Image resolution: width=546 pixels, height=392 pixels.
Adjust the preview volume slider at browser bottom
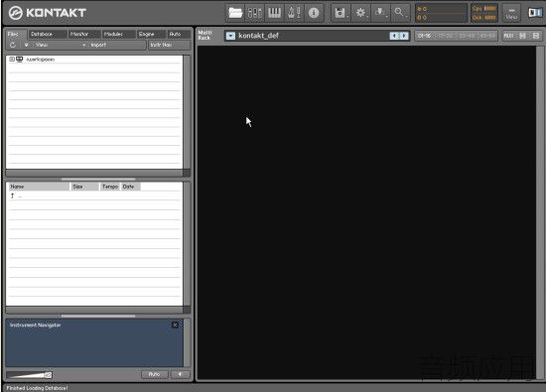click(29, 374)
